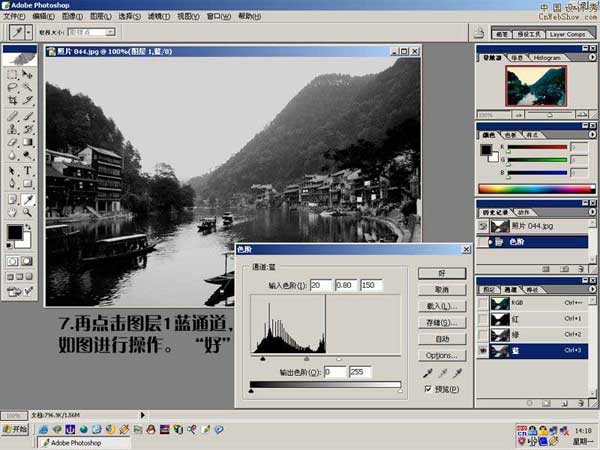The image size is (600, 450).
Task: Select the Healing Brush tool
Action: click(x=12, y=116)
